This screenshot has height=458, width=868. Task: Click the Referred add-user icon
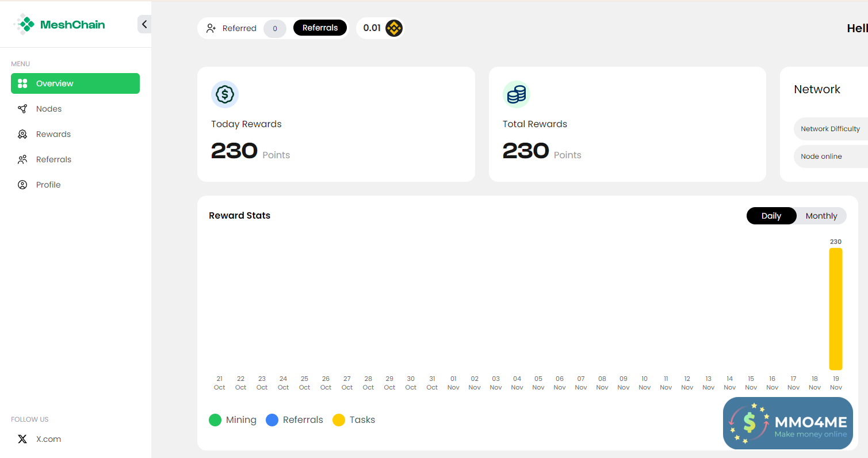211,28
